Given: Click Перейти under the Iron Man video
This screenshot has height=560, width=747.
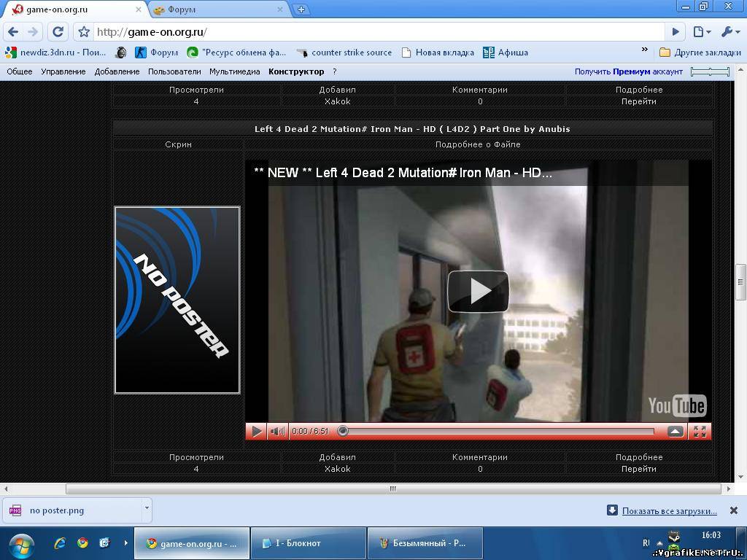Looking at the screenshot, I should coord(638,469).
